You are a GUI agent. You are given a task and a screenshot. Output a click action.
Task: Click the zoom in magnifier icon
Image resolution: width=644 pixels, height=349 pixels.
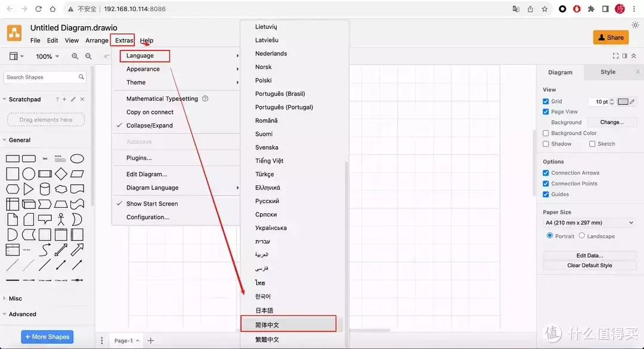coord(75,56)
